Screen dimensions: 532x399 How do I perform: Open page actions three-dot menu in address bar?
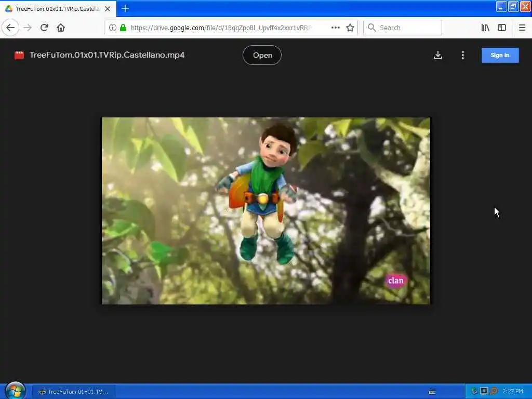pos(335,28)
